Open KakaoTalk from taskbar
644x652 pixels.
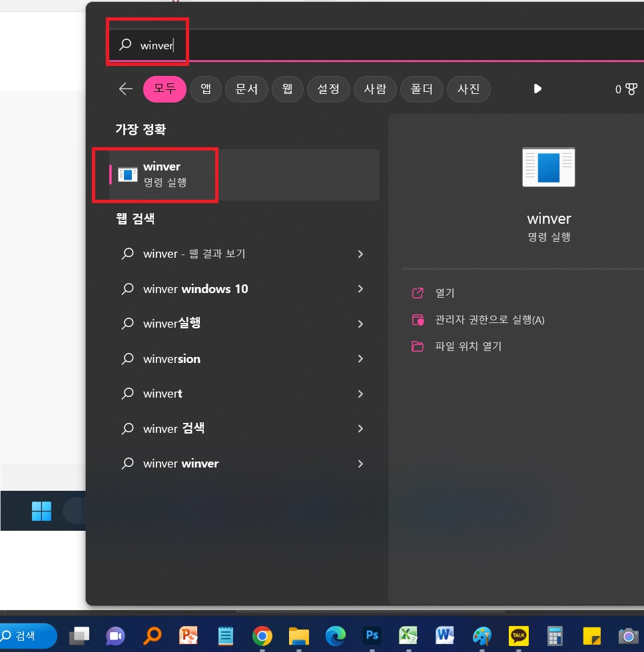point(518,636)
